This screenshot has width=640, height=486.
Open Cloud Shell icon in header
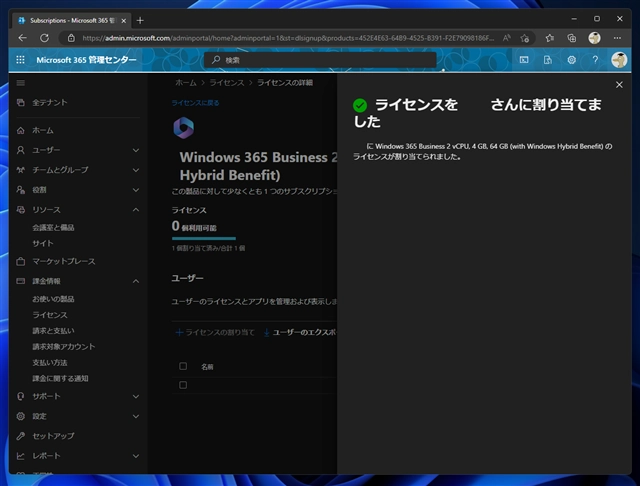(x=524, y=60)
